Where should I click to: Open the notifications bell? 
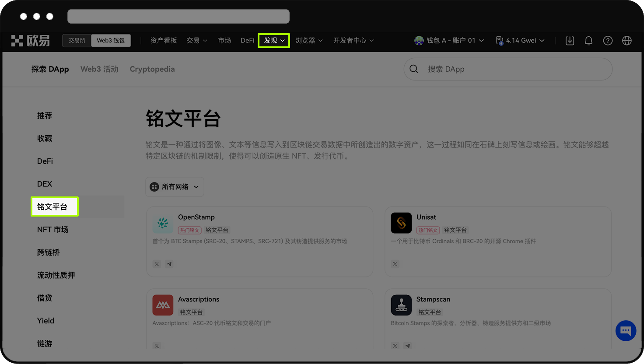589,41
